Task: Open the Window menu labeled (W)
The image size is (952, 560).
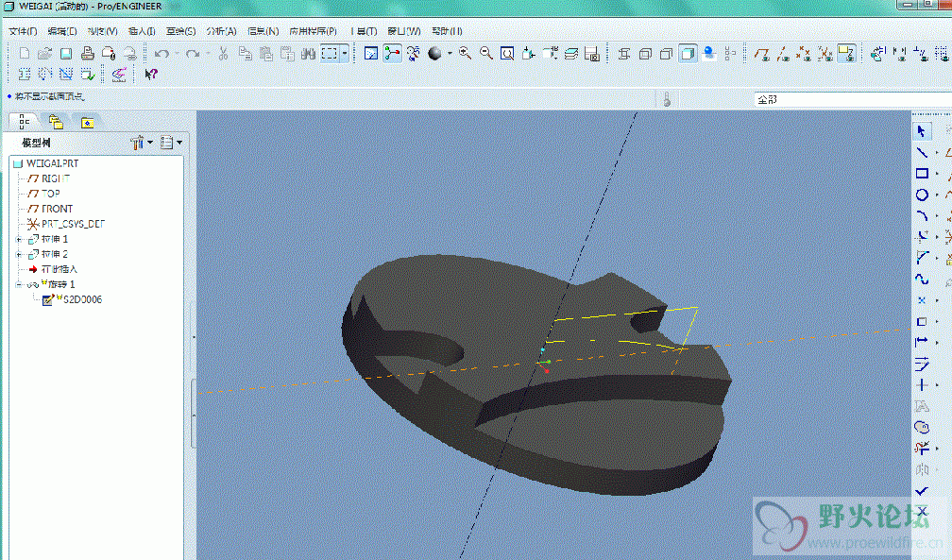Action: 404,31
